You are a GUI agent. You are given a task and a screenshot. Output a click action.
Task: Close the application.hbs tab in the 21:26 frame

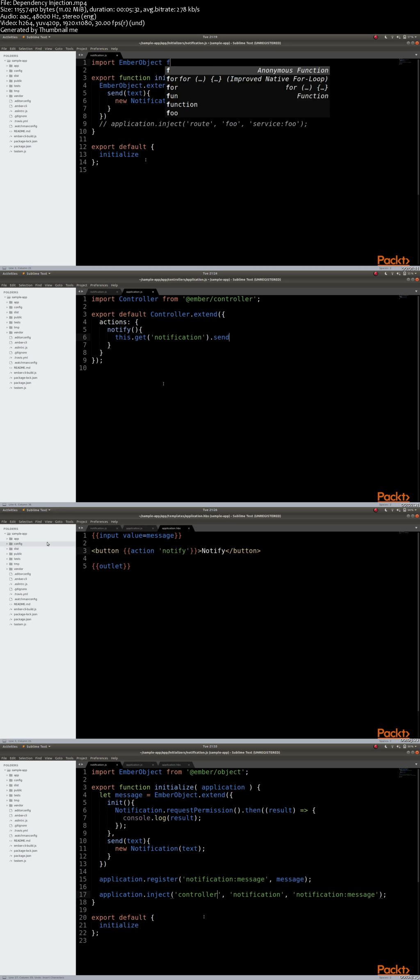pos(189,528)
